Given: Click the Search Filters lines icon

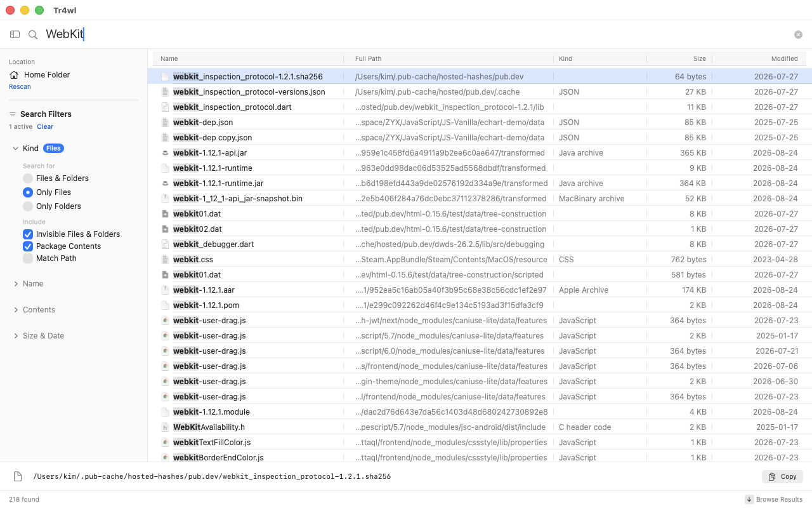Looking at the screenshot, I should pyautogui.click(x=12, y=114).
